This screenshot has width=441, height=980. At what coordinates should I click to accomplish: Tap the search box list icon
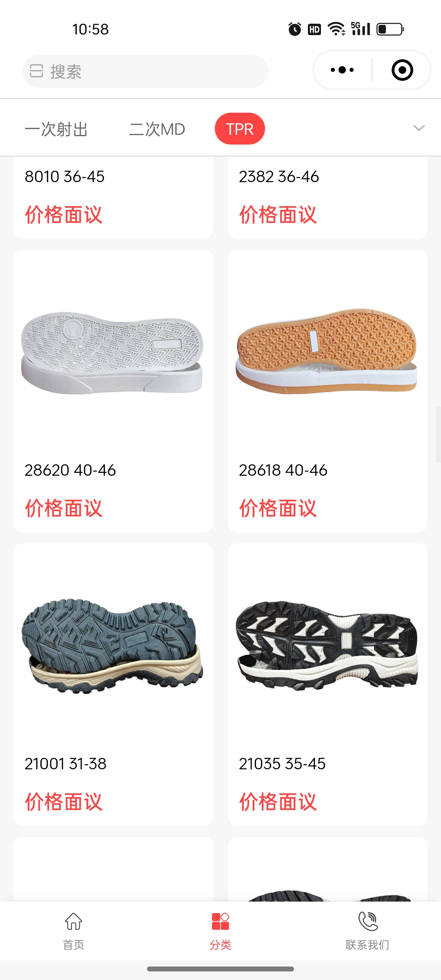[x=36, y=71]
